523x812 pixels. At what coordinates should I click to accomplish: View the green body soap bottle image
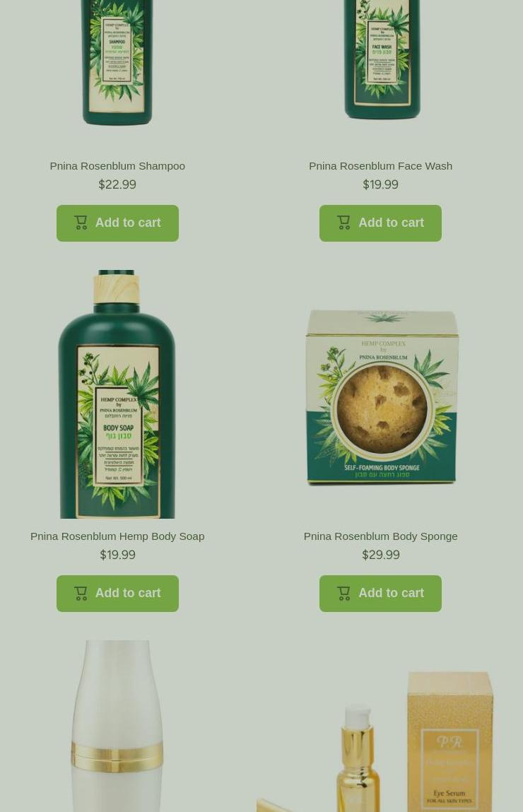click(117, 394)
